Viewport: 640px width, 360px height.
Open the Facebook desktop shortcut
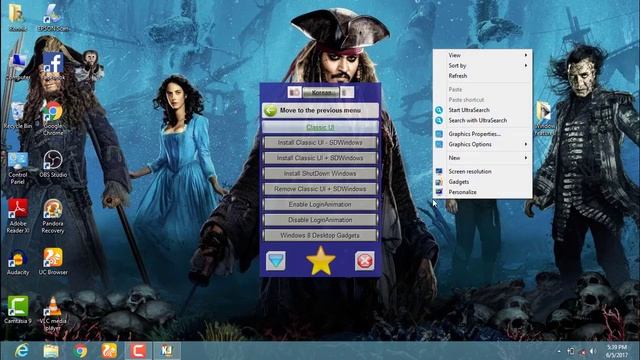53,65
